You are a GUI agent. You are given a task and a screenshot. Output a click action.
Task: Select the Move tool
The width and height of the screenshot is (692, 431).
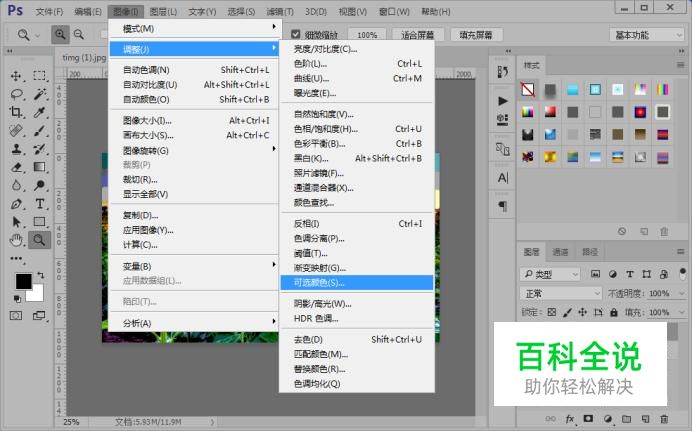[x=16, y=76]
